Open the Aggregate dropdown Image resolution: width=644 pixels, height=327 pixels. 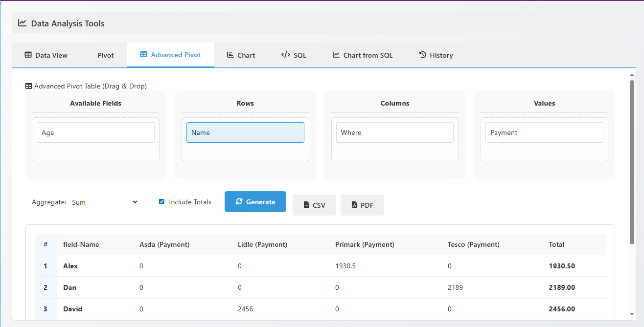pyautogui.click(x=105, y=202)
